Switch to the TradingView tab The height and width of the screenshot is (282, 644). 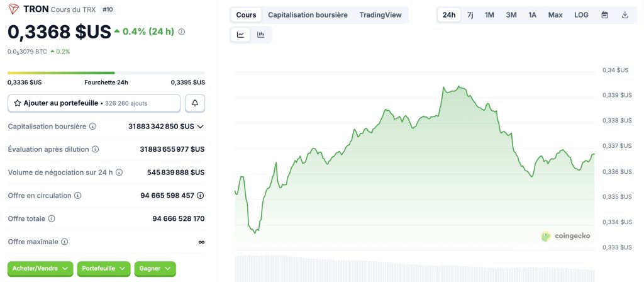[380, 14]
